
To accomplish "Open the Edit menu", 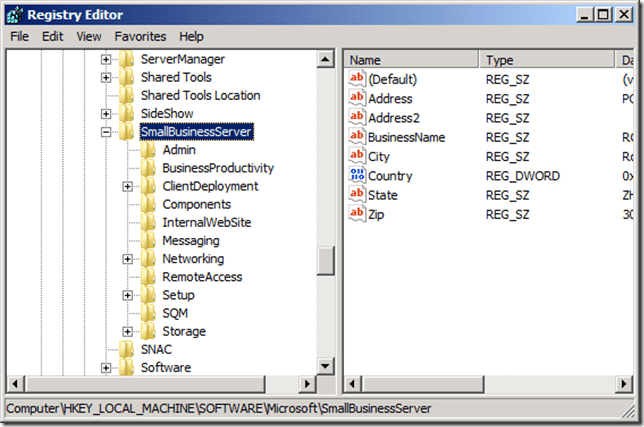I will coord(53,37).
